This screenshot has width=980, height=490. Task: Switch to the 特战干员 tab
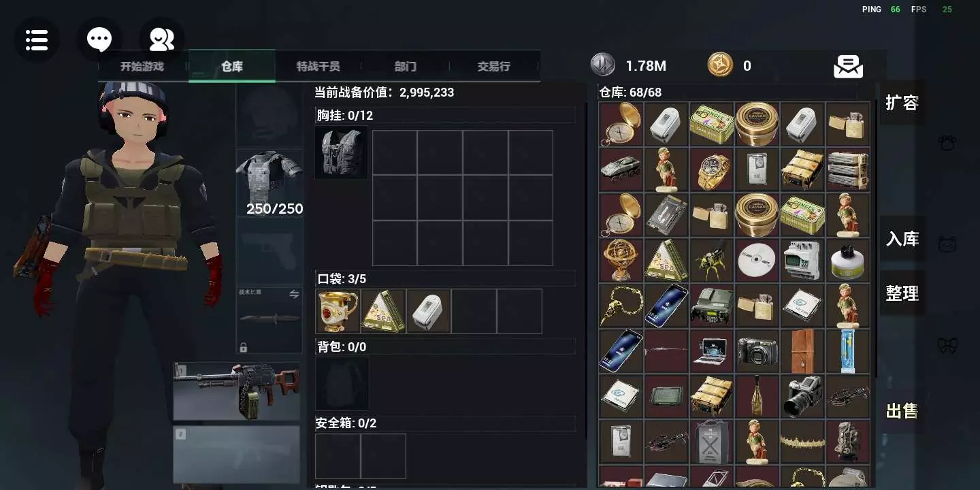pyautogui.click(x=318, y=67)
